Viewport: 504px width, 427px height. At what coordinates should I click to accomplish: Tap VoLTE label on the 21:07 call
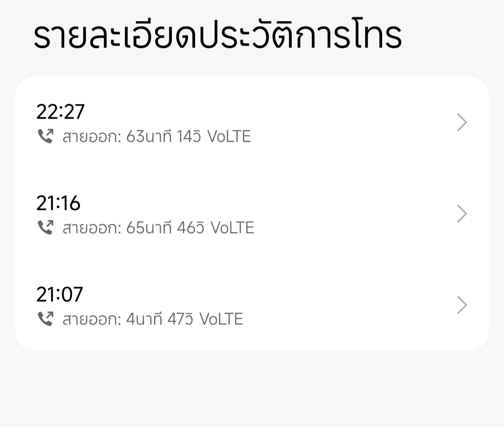click(221, 319)
